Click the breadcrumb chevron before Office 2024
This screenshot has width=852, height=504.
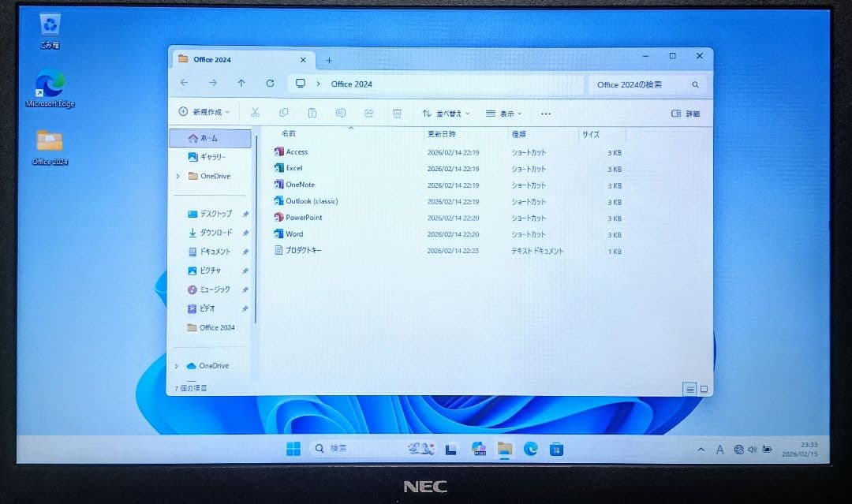point(319,84)
